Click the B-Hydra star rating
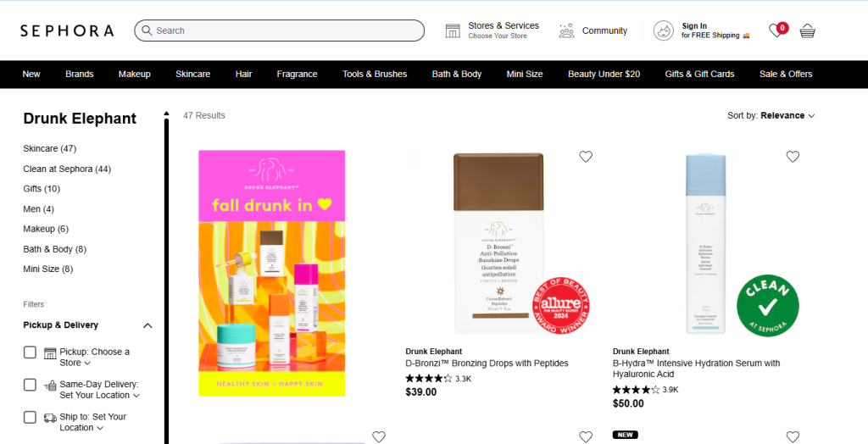This screenshot has height=444, width=868. pyautogui.click(x=636, y=390)
